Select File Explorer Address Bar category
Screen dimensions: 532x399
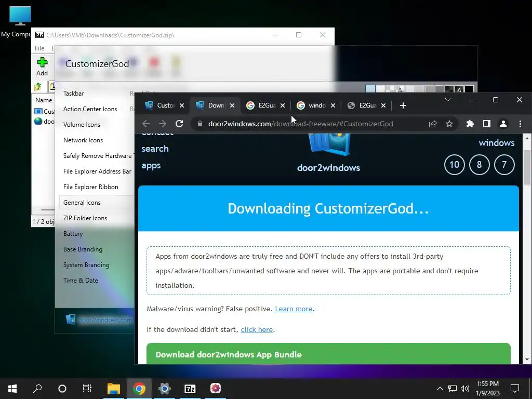(97, 171)
